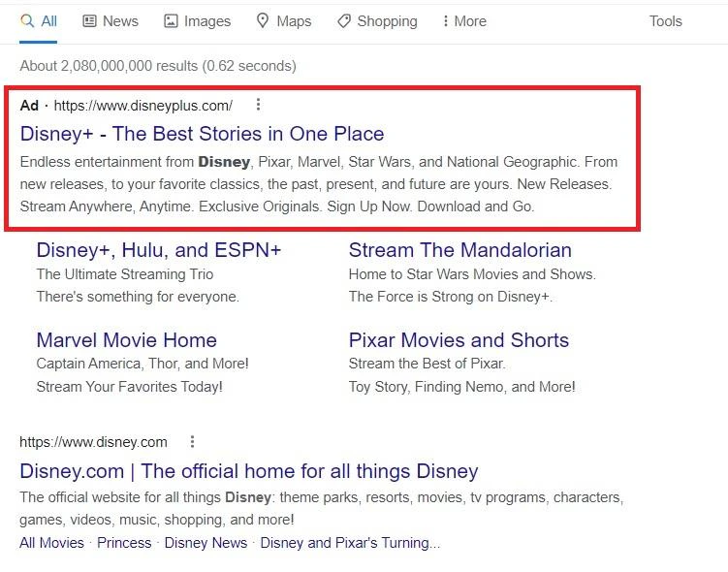Open the Princess sitelink
The width and height of the screenshot is (728, 572).
[124, 543]
